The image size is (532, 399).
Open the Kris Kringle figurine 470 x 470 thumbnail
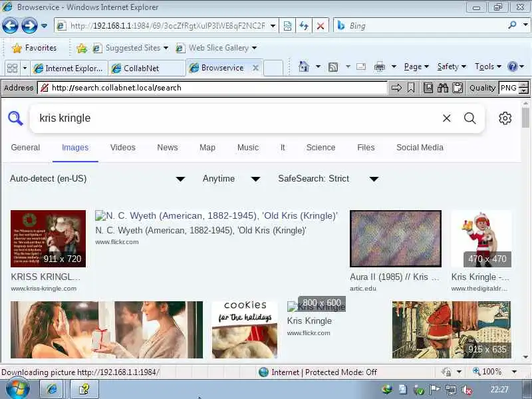pos(481,239)
